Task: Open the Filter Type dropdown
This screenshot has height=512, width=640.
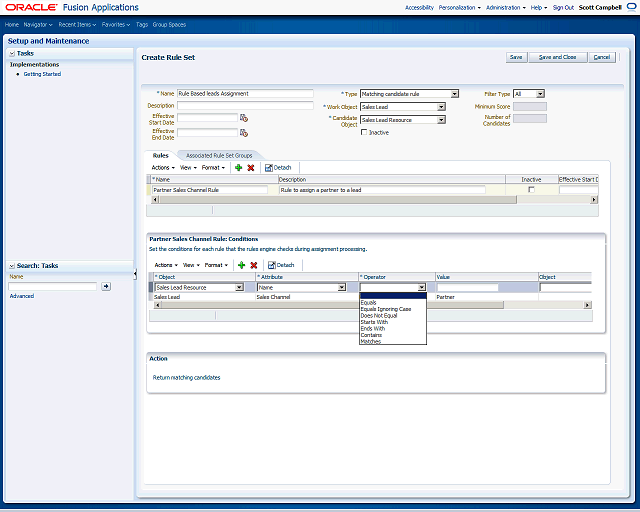Action: (540, 94)
